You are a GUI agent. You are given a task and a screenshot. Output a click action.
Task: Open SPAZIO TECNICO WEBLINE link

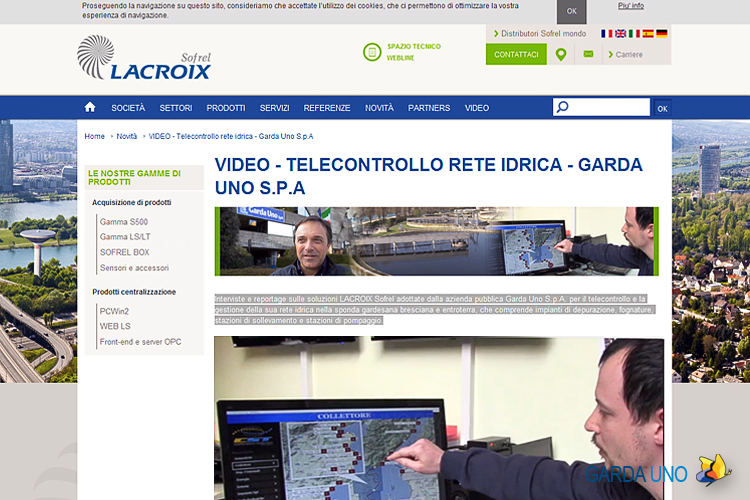[x=414, y=52]
